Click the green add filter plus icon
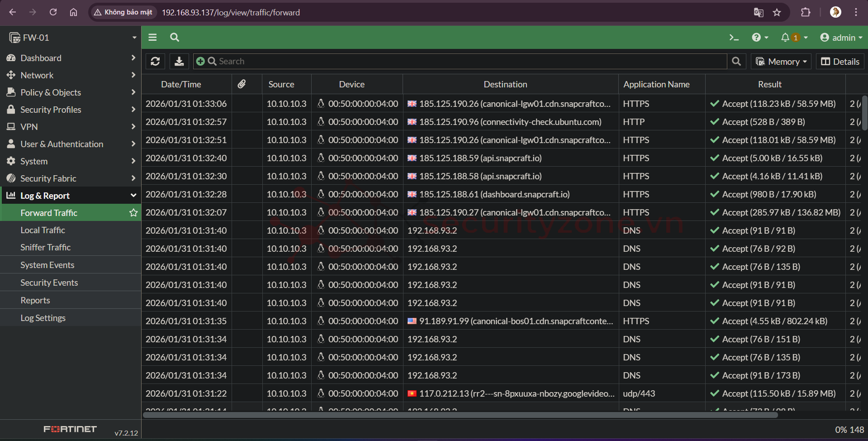 pyautogui.click(x=200, y=61)
